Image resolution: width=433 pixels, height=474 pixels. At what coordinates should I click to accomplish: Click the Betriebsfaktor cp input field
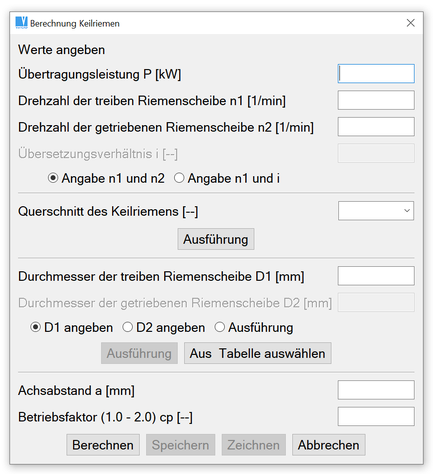pos(376,416)
